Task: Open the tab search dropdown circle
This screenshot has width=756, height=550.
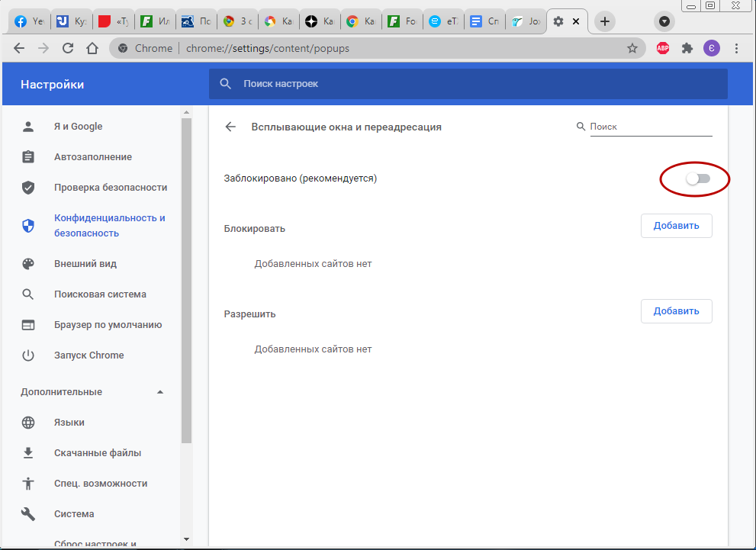Action: coord(664,21)
